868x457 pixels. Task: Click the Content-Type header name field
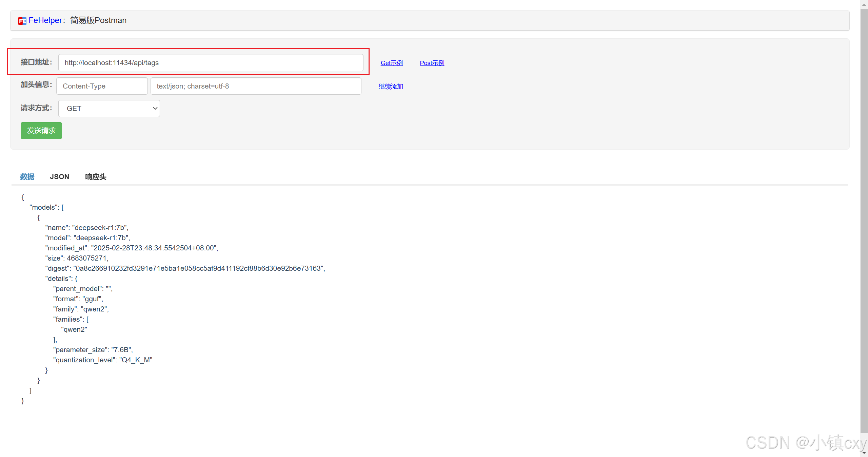[102, 86]
